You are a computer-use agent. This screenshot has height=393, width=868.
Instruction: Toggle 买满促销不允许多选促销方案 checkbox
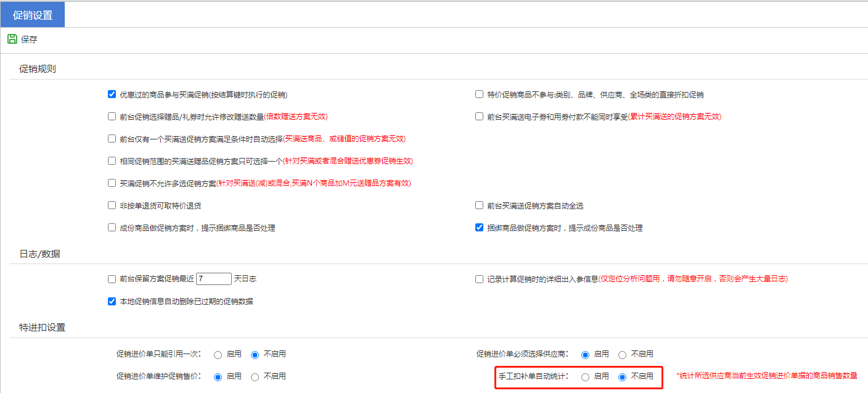[x=112, y=183]
